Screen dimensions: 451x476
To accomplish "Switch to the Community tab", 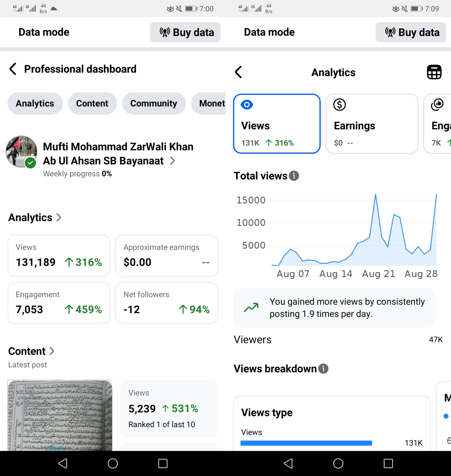I will point(154,103).
